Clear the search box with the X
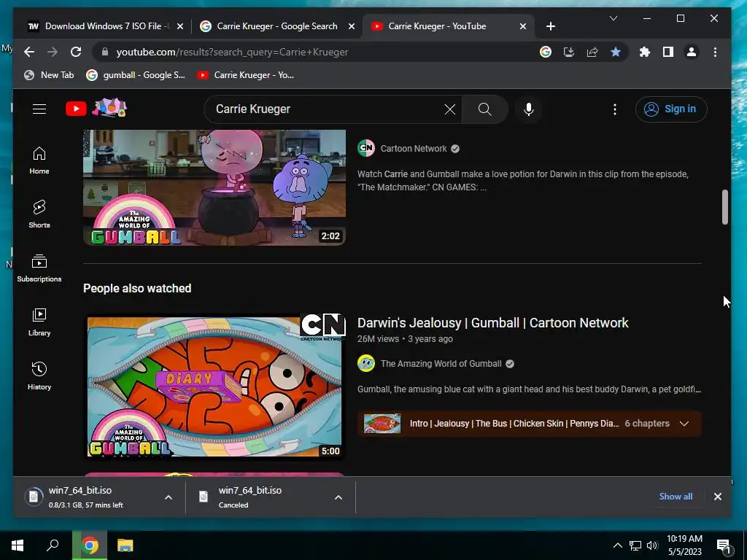Screen dimensions: 747x560 449,109
